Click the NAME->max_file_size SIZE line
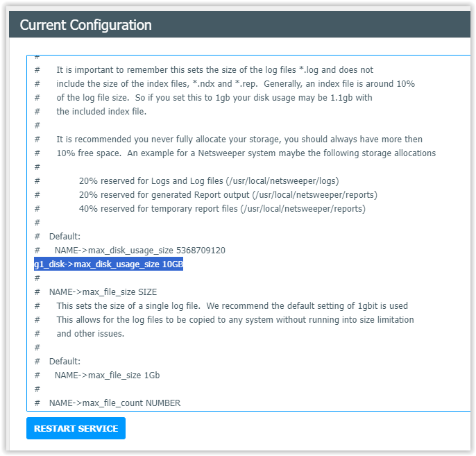 tap(96, 292)
